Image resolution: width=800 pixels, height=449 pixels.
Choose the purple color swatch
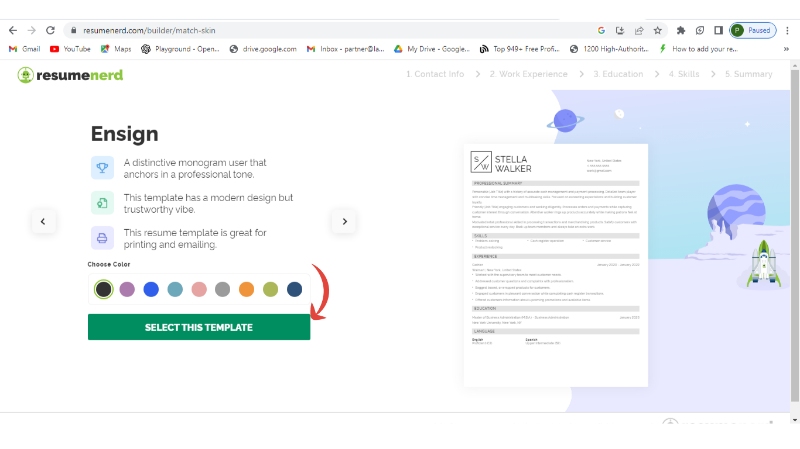pyautogui.click(x=127, y=289)
